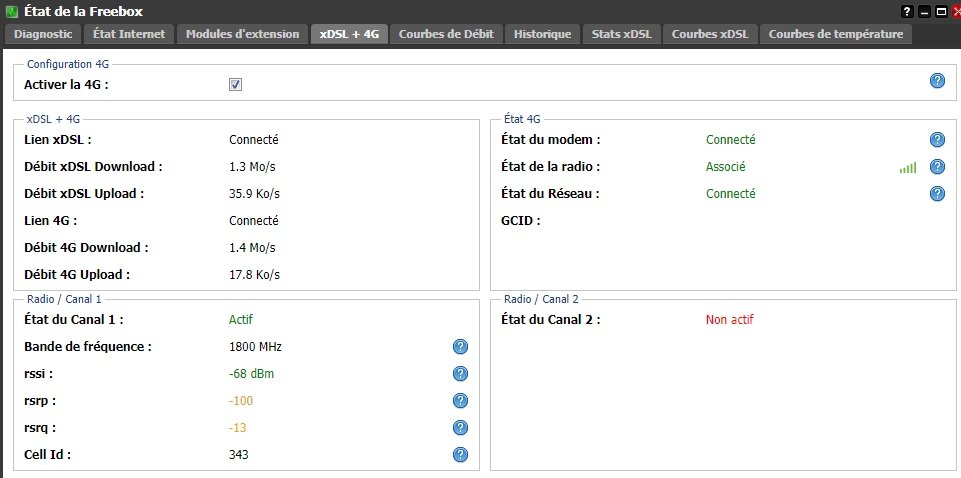This screenshot has width=961, height=478.
Task: Switch to the Diagnostic tab
Action: 43,34
